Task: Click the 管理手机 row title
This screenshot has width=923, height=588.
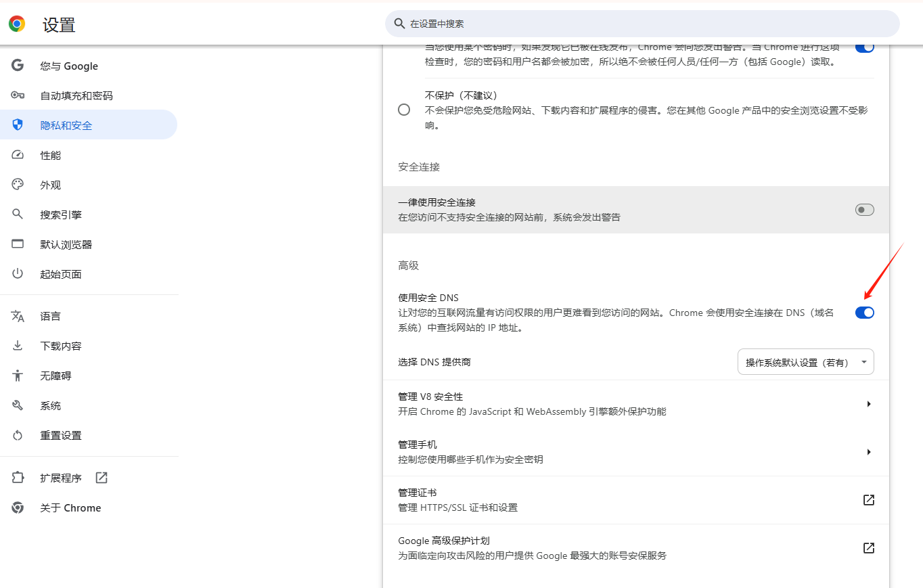Action: pyautogui.click(x=418, y=445)
